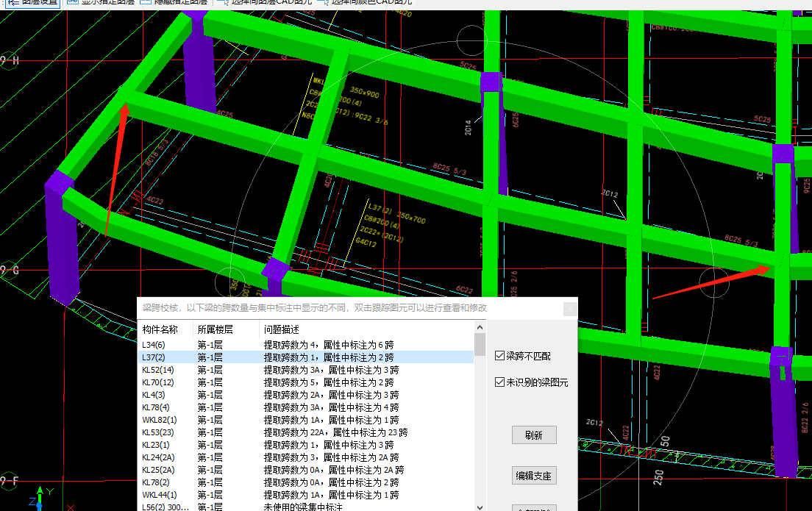812x511 pixels.
Task: Sort by the 构件名称 column header
Action: pos(160,329)
